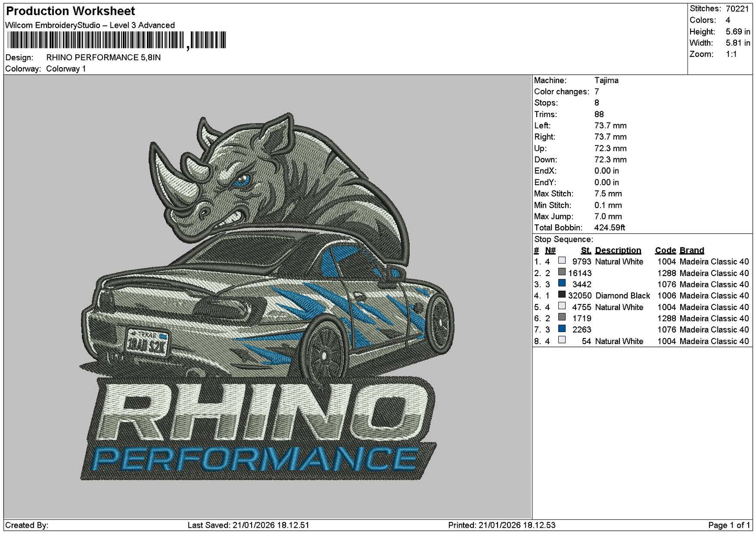Click the Code column header

coord(665,251)
